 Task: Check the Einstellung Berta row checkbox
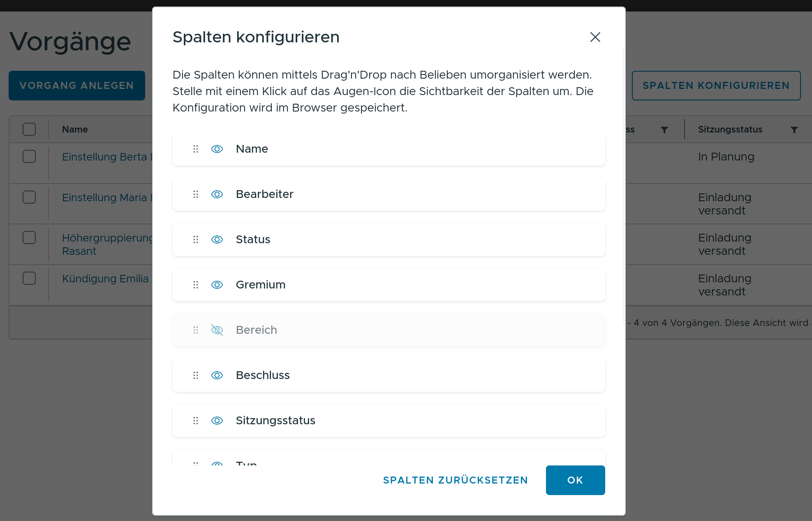tap(29, 156)
